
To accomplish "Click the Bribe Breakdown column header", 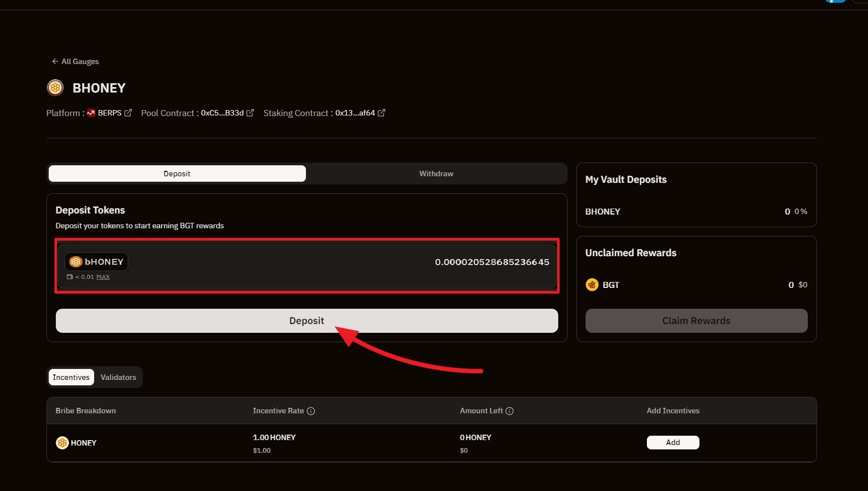I will pos(86,411).
